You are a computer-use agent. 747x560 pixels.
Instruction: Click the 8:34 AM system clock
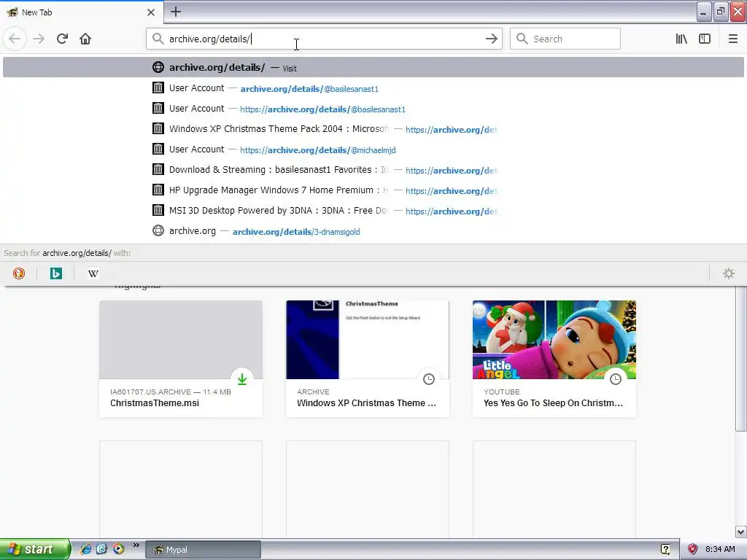(x=720, y=550)
